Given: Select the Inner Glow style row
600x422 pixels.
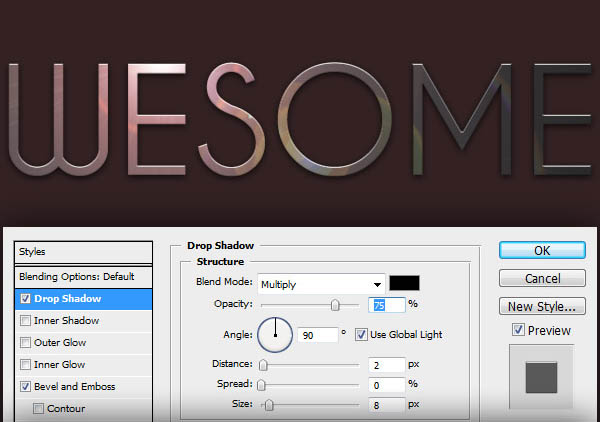Looking at the screenshot, I should point(83,365).
